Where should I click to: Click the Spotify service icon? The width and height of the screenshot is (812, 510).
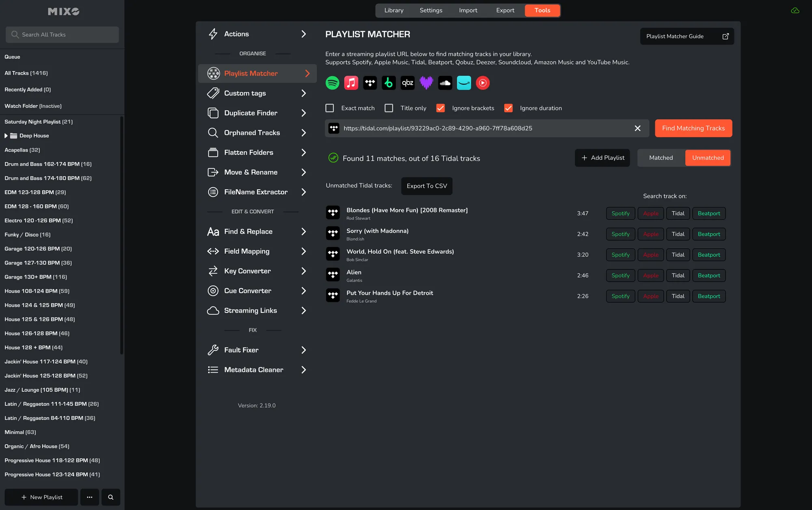pos(333,83)
